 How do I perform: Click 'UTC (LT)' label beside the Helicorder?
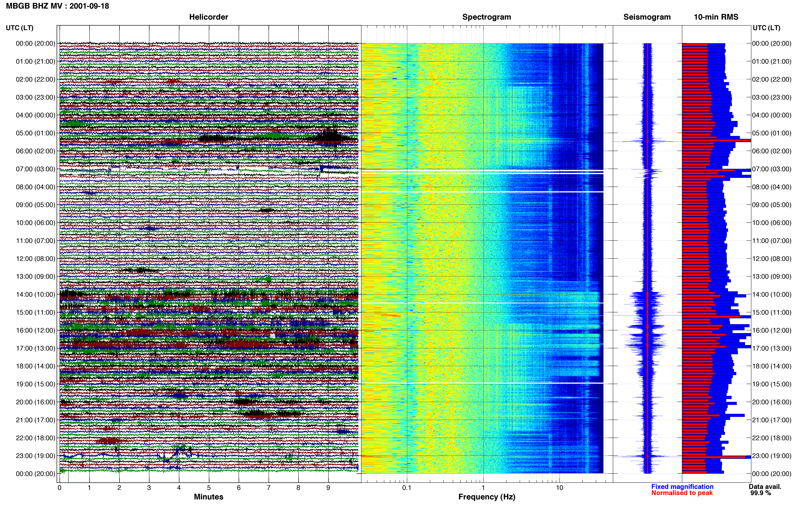click(x=20, y=28)
